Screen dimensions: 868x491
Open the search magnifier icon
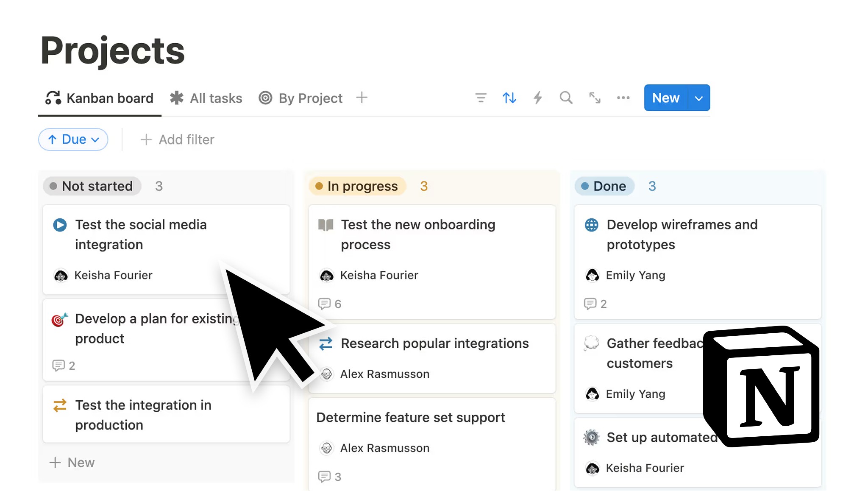pyautogui.click(x=566, y=98)
